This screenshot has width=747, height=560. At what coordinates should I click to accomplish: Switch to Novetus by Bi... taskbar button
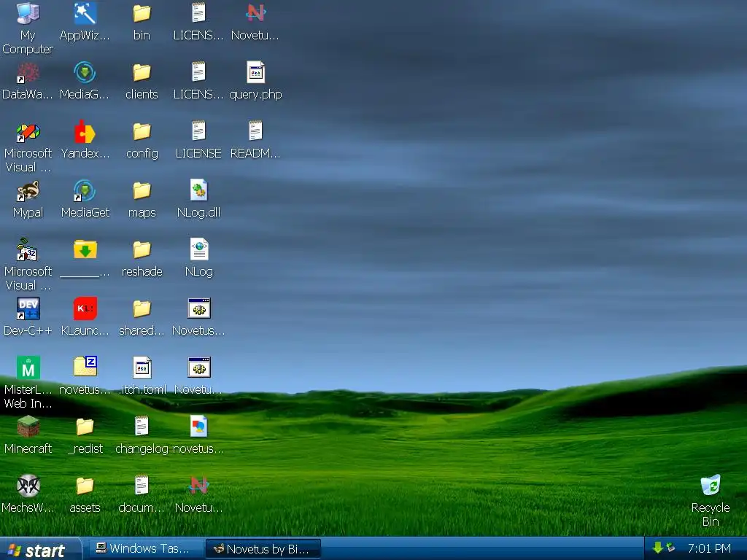coord(263,548)
